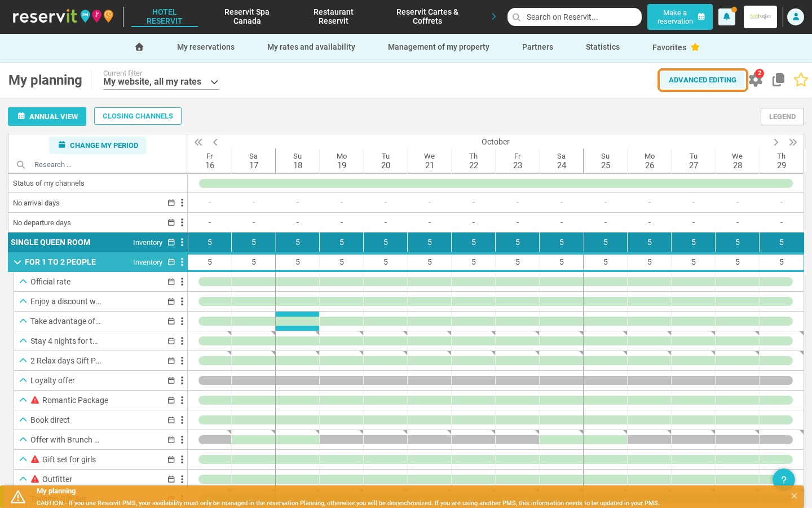The width and height of the screenshot is (812, 508).
Task: Collapse the For 1 to 2 People group
Action: pos(17,262)
